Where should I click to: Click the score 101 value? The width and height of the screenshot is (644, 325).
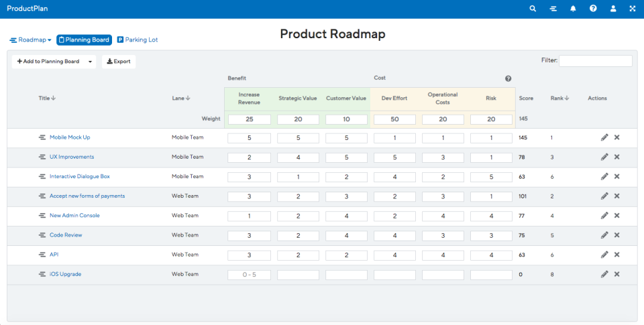click(x=523, y=196)
